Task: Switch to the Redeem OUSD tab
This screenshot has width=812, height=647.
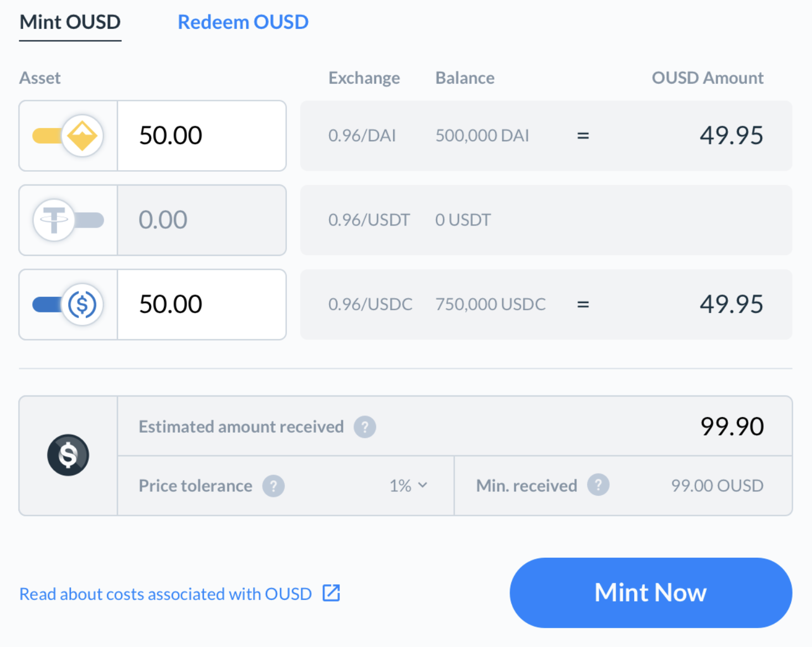Action: point(243,22)
